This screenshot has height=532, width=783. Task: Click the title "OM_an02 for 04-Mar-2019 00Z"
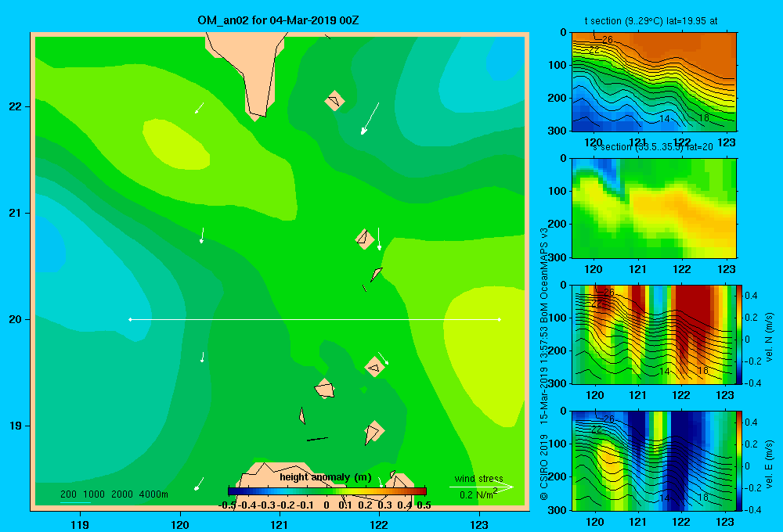tap(278, 20)
